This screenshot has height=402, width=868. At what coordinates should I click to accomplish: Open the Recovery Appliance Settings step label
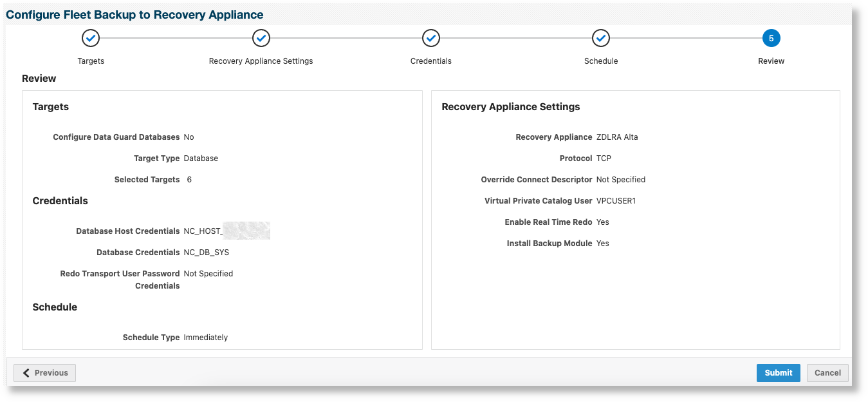click(261, 61)
